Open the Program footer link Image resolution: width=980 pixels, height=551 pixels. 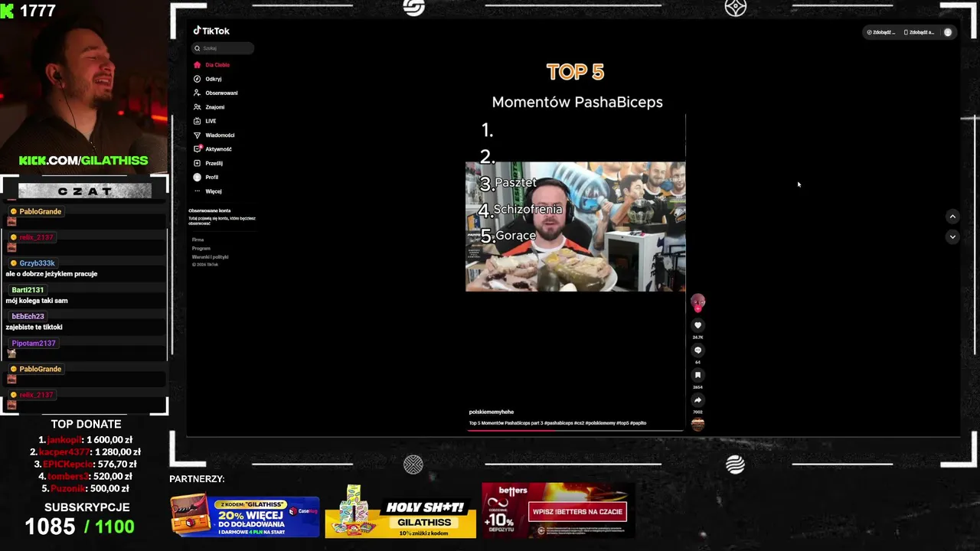(x=201, y=248)
